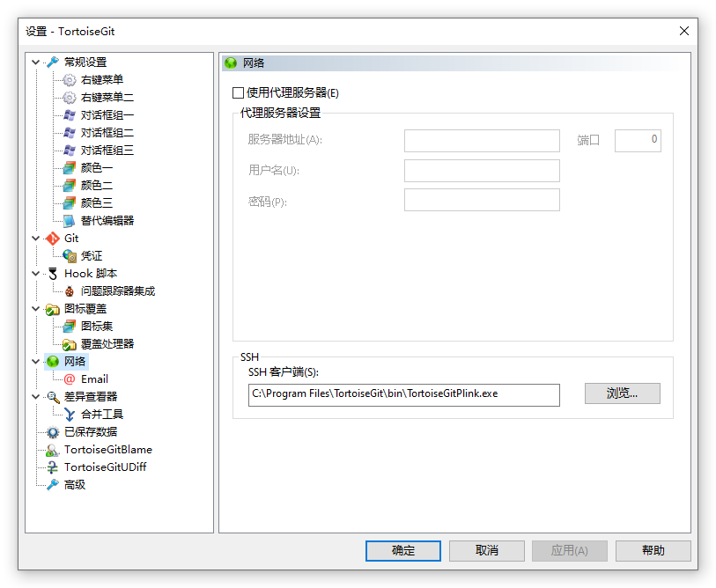The image size is (716, 588).
Task: Click the hook icon for Hook 脚本
Action: coord(53,274)
